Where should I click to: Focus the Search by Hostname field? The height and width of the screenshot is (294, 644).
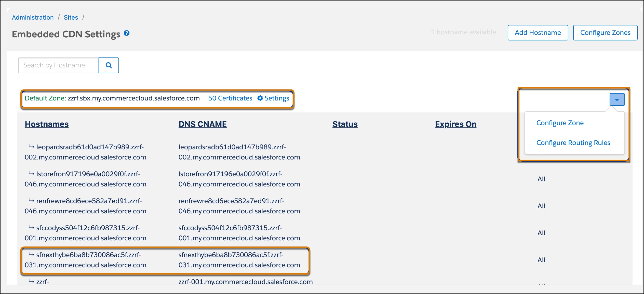[58, 65]
